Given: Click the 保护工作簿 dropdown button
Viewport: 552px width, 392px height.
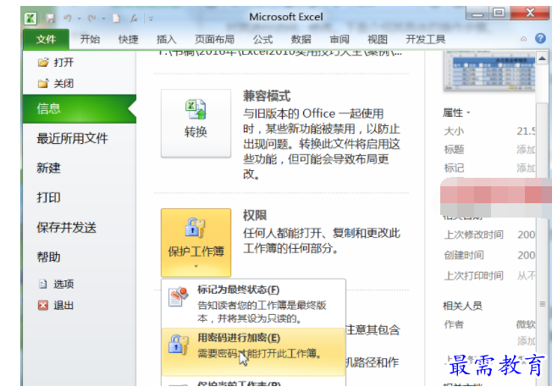Looking at the screenshot, I should point(196,242).
